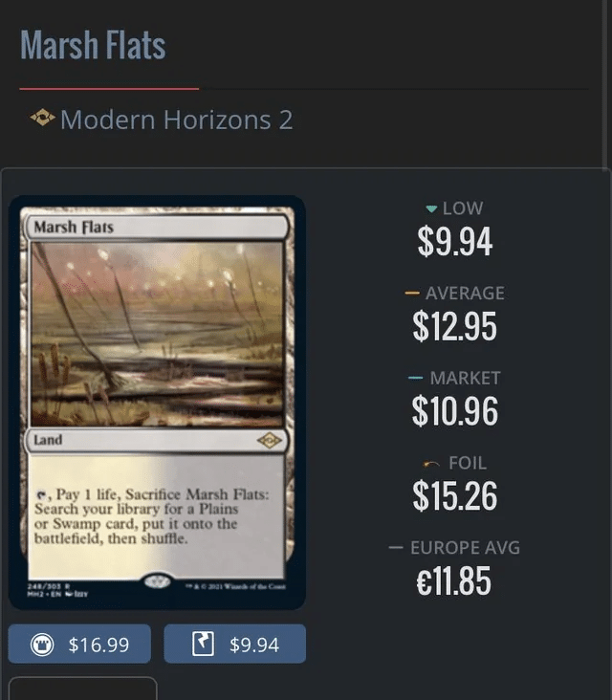The width and height of the screenshot is (612, 700).
Task: Click the orange AVERAGE line marker
Action: [412, 294]
